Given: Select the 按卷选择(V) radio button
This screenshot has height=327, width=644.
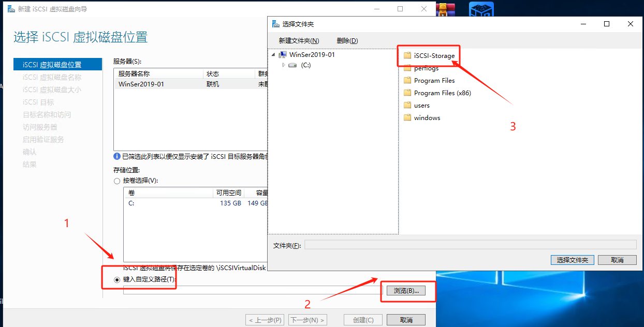Looking at the screenshot, I should click(116, 181).
